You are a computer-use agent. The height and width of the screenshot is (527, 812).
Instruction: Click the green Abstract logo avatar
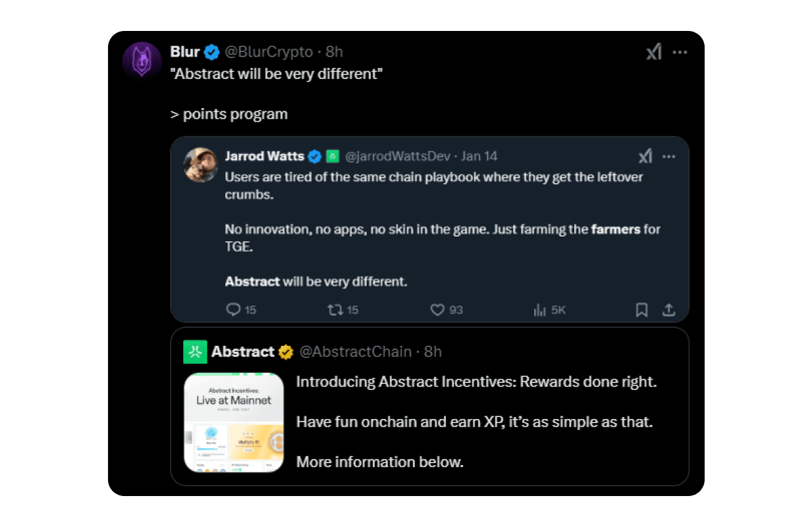click(195, 352)
